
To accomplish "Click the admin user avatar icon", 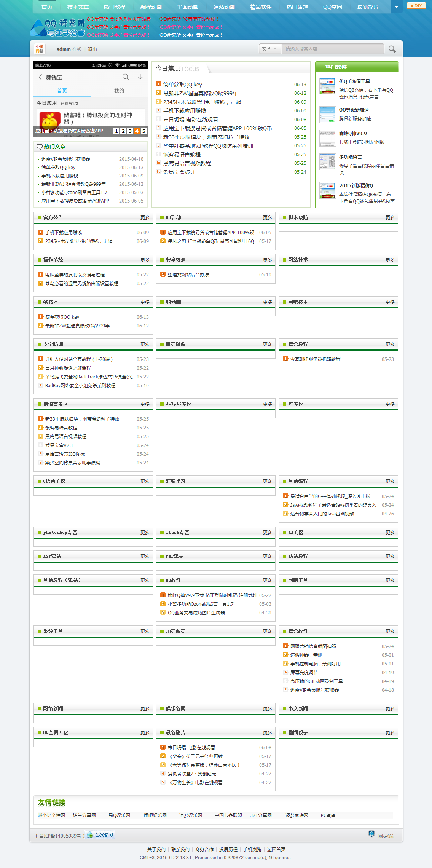I will click(40, 49).
